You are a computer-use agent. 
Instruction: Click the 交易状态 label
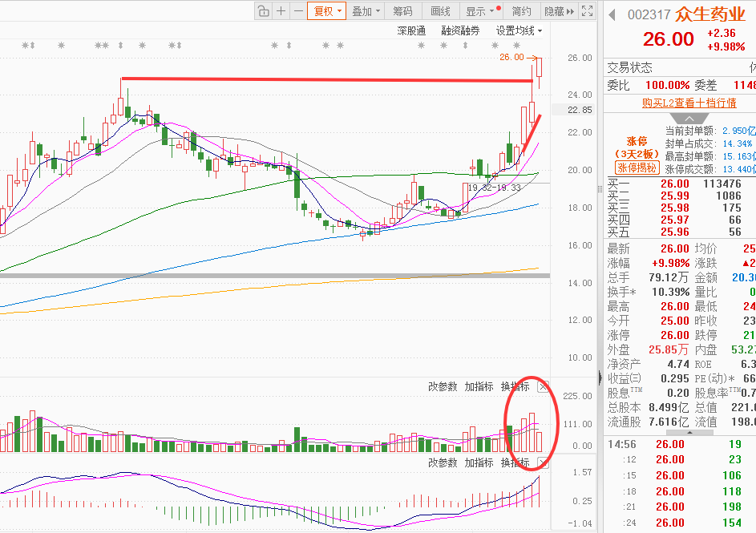click(629, 67)
